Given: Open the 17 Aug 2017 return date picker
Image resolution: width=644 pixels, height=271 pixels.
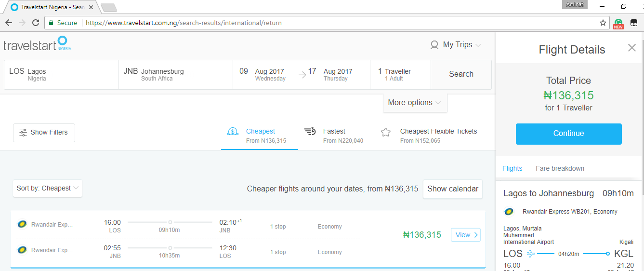Looking at the screenshot, I should click(330, 75).
